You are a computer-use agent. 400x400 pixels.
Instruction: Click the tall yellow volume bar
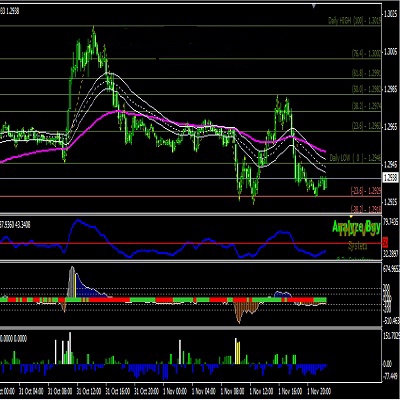(237, 351)
